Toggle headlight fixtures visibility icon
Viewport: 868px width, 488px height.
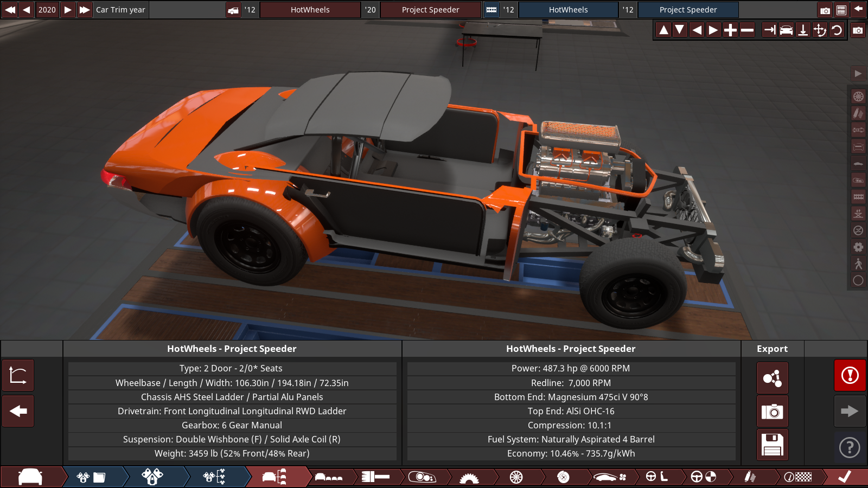click(858, 180)
